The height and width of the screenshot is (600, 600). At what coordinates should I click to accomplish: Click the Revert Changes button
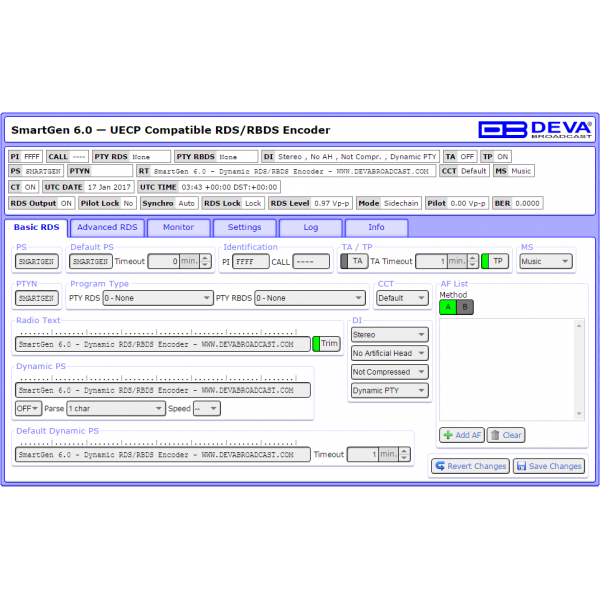(470, 466)
